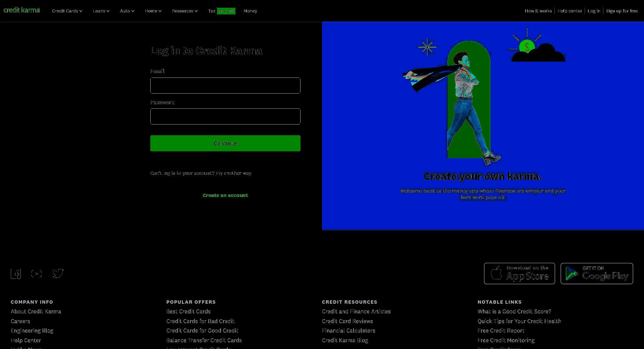
Task: Open the Money menu item
Action: [250, 11]
